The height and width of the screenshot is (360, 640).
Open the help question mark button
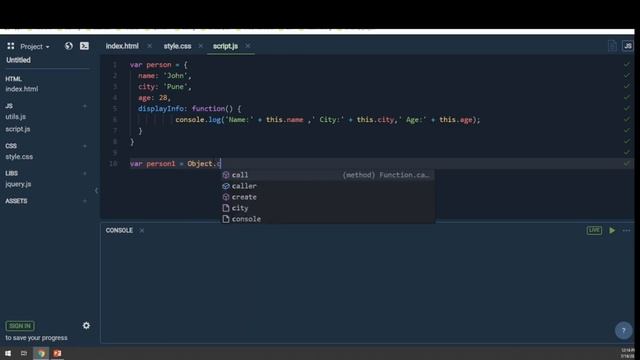point(623,331)
